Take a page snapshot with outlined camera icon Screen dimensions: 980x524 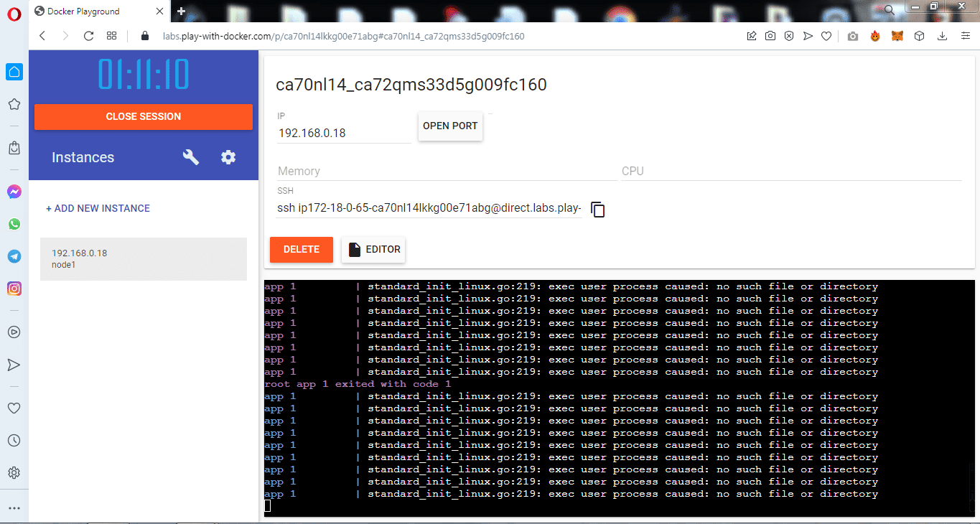click(x=770, y=36)
